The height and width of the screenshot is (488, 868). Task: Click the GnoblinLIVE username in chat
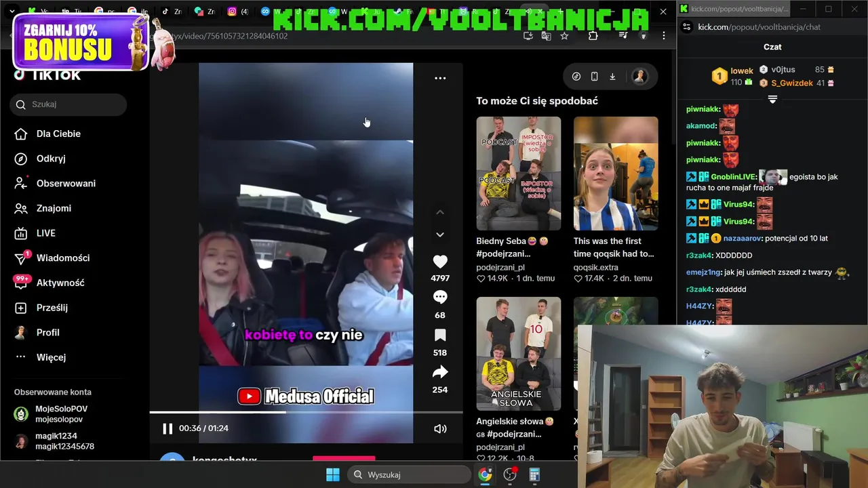point(734,177)
